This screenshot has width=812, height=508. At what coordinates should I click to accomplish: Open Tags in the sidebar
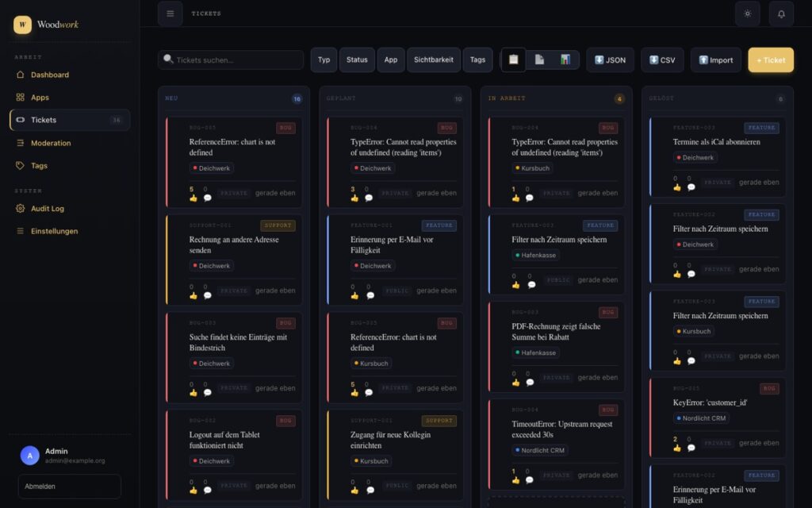70,166
